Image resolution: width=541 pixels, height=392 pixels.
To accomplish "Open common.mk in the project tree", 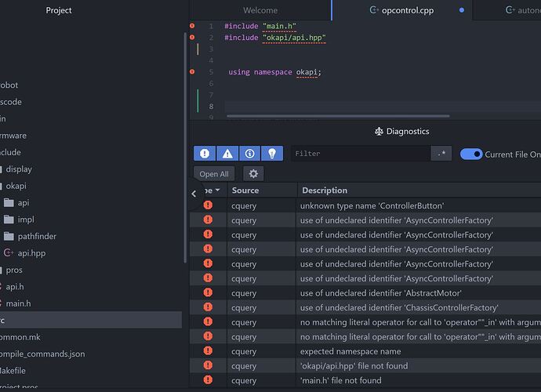I will tap(20, 337).
